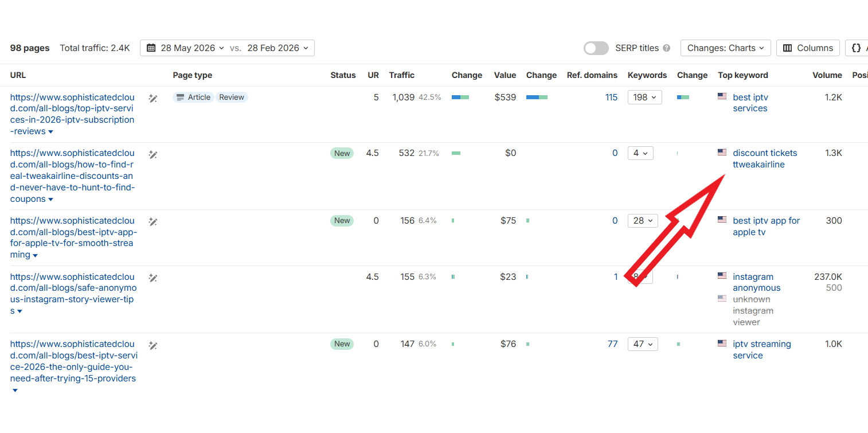Click the traffic value 532
This screenshot has height=433, width=868.
(406, 153)
